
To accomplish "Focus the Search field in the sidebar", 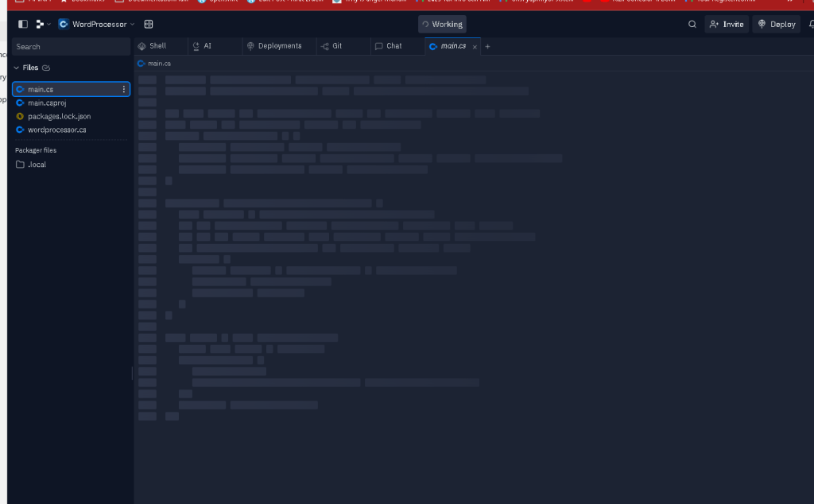I will coord(71,47).
